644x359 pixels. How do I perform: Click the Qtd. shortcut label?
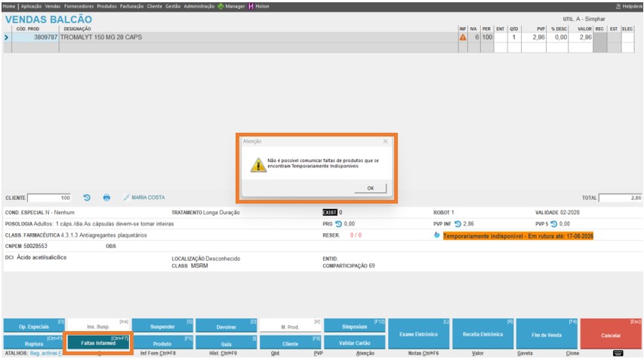pyautogui.click(x=275, y=353)
